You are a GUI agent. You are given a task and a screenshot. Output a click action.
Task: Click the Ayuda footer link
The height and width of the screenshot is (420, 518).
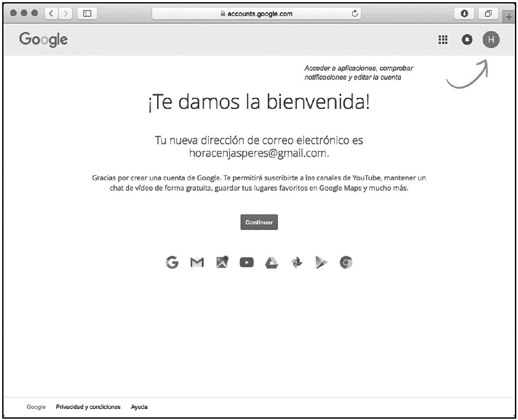(139, 407)
